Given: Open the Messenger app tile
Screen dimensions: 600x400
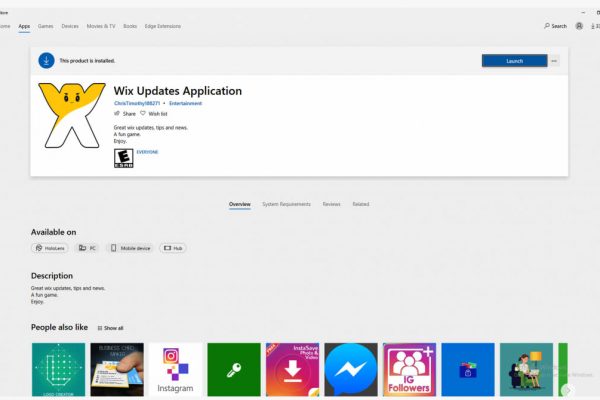Looking at the screenshot, I should (351, 369).
